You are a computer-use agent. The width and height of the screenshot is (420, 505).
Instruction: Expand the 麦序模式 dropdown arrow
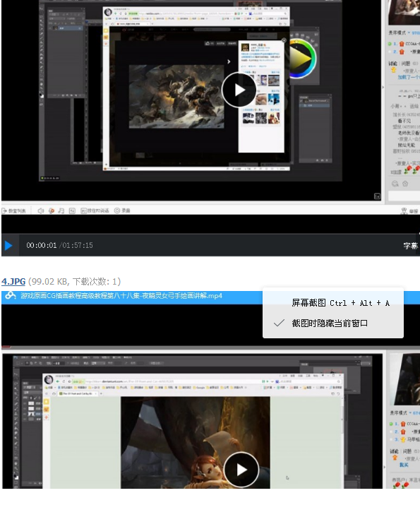(409, 32)
